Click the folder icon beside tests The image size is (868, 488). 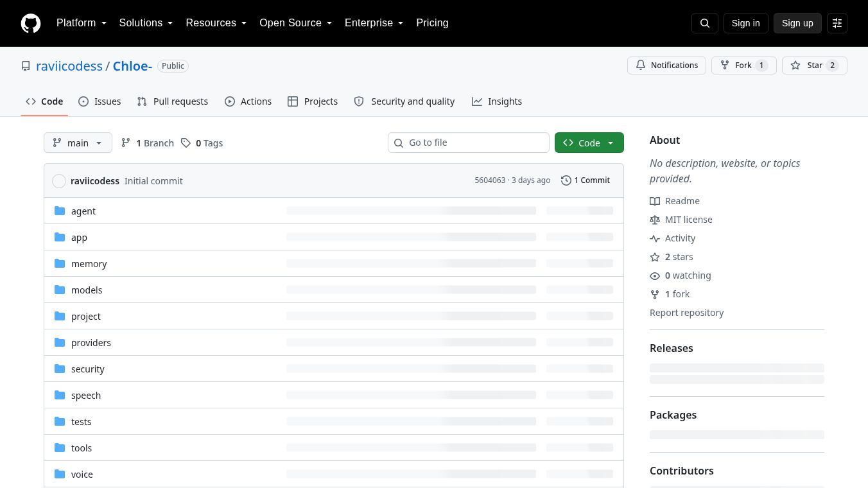tap(60, 421)
